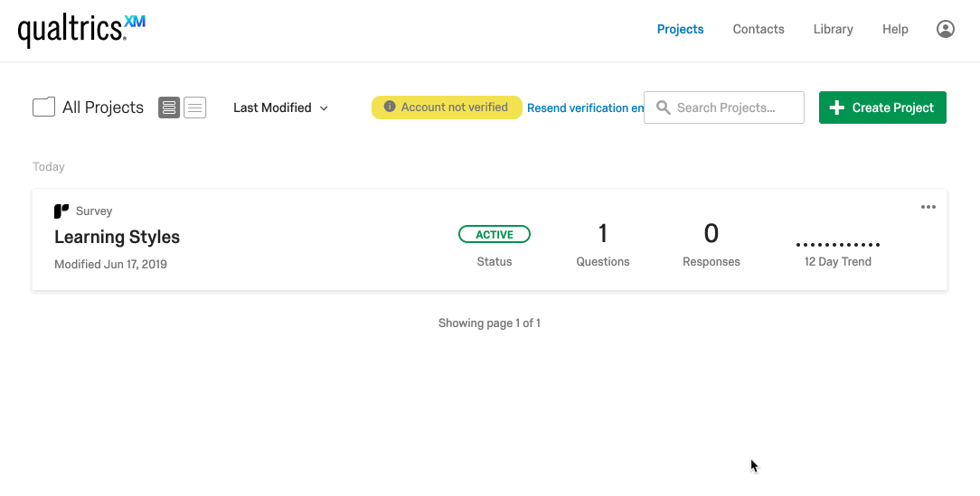This screenshot has height=496, width=980.
Task: Click the info icon in verification badge
Action: (390, 107)
